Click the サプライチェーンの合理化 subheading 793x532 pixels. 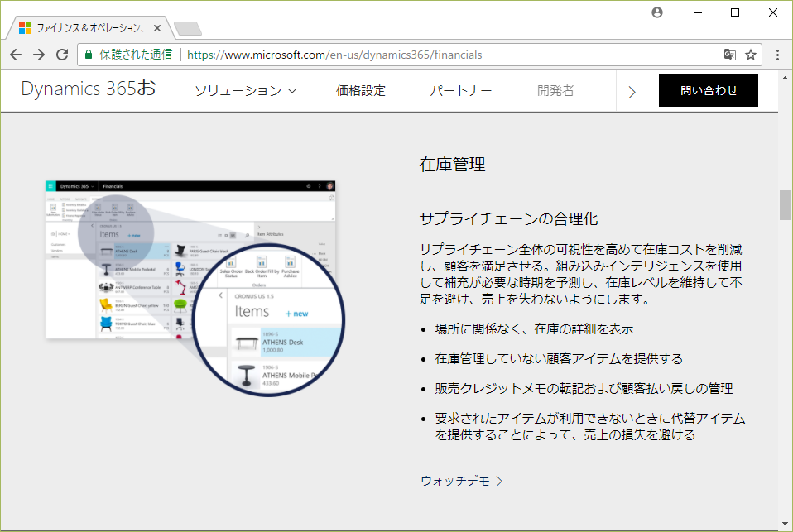click(509, 219)
